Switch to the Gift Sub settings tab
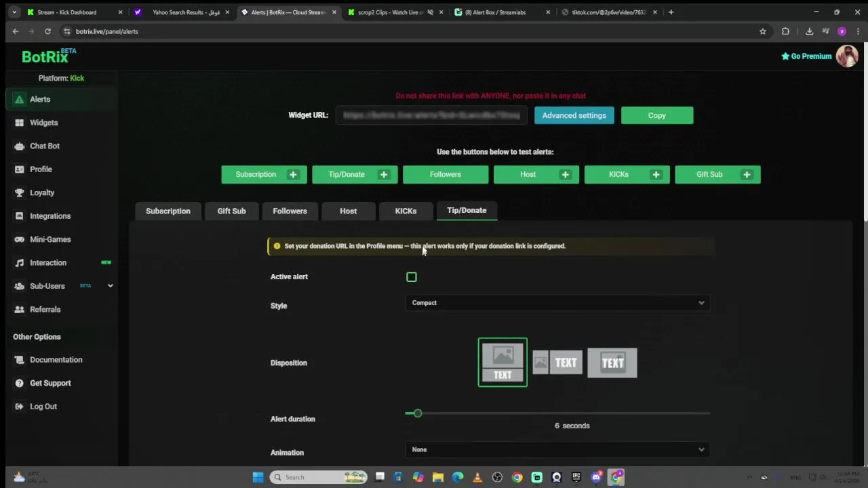Viewport: 868px width, 488px height. click(231, 211)
